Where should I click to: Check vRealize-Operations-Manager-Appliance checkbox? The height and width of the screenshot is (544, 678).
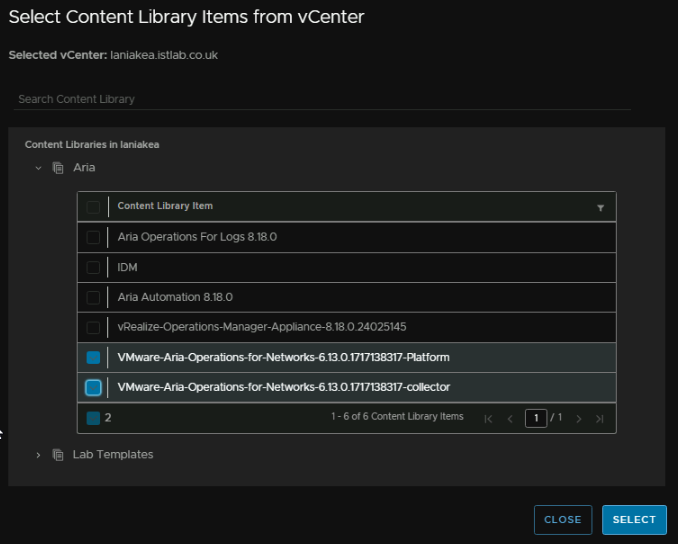point(93,327)
